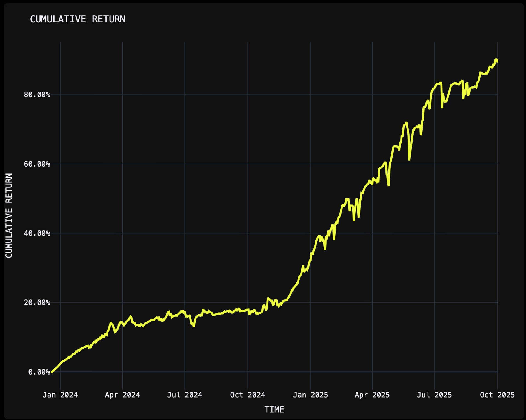
Task: Click the Apr 2024 x-axis label
Action: point(122,395)
